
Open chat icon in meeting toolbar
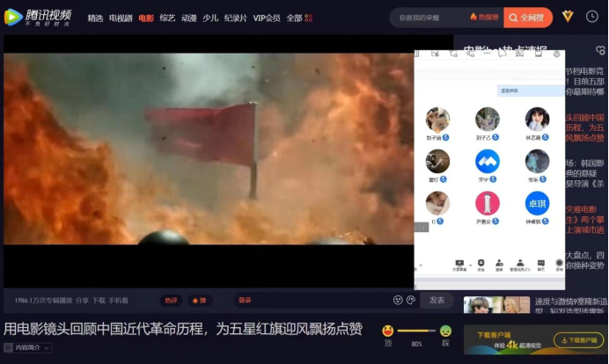[541, 264]
